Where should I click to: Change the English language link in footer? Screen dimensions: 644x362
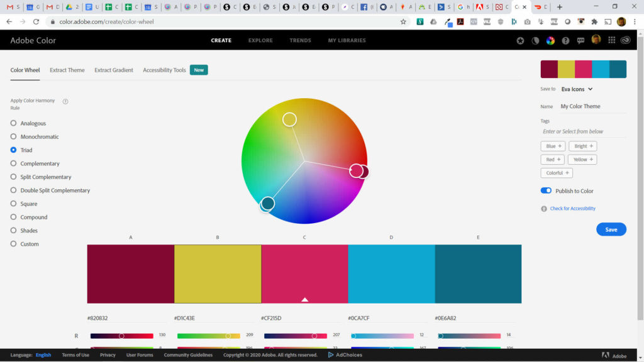pyautogui.click(x=43, y=355)
